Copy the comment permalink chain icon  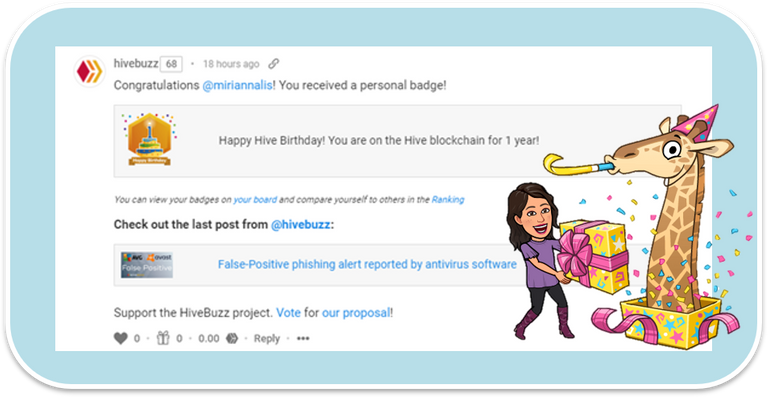[273, 64]
